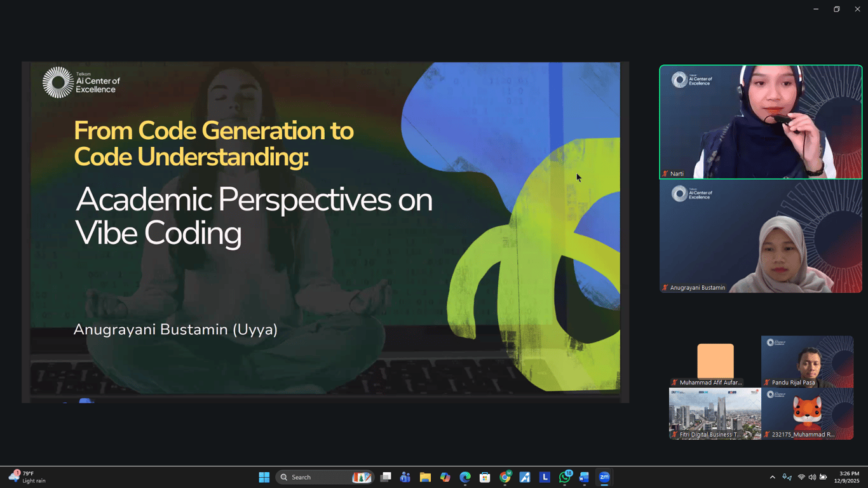Select Anugrayani Bustamin's video tile
This screenshot has width=868, height=488.
[x=761, y=236]
